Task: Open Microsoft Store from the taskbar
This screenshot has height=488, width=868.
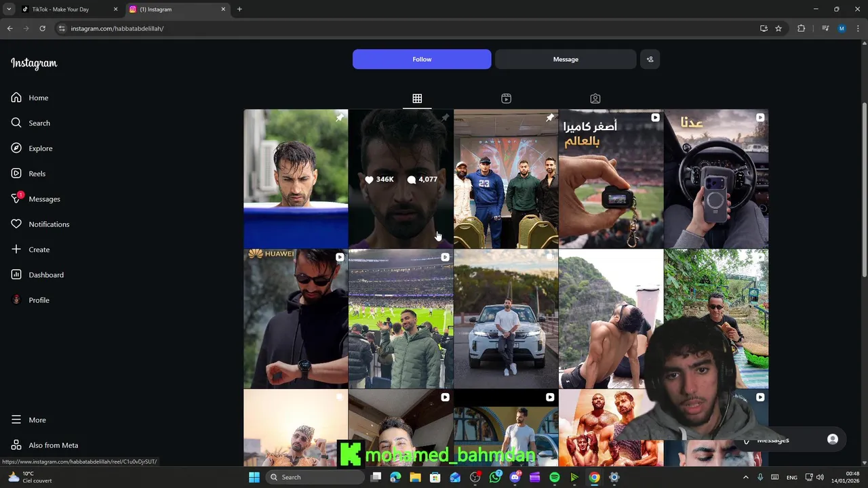Action: tap(435, 477)
